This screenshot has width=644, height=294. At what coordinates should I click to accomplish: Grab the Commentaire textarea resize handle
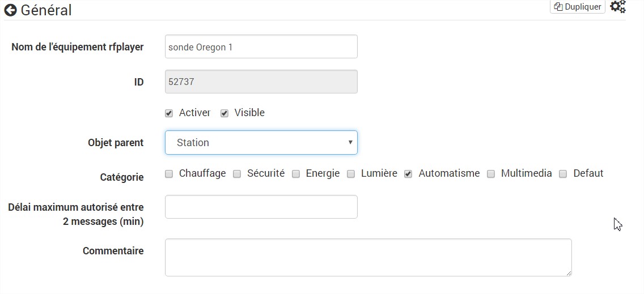pos(569,273)
